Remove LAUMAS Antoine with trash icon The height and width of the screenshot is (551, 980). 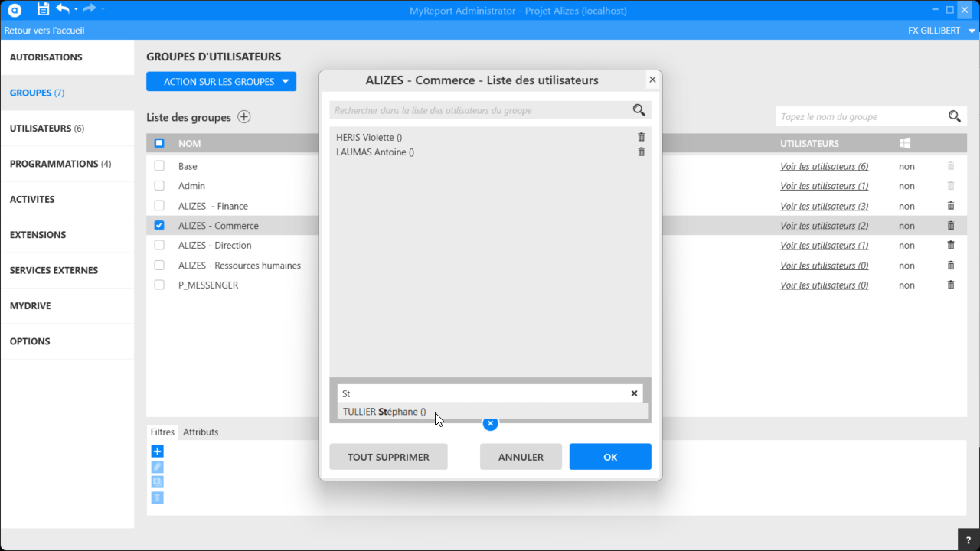pyautogui.click(x=642, y=152)
